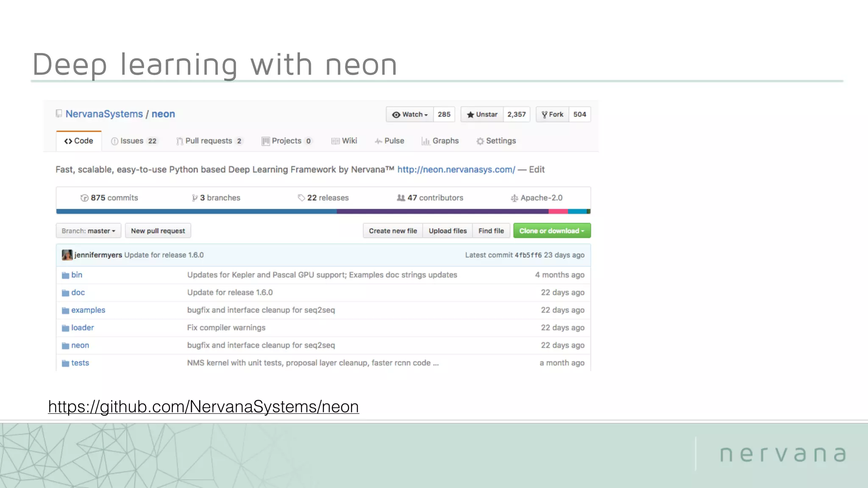The height and width of the screenshot is (488, 868).
Task: Click 'Updates for Kepler and Pascal GPU support' message
Action: pyautogui.click(x=322, y=275)
